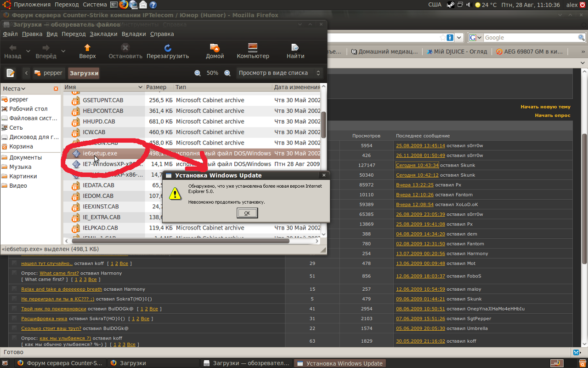Click OK in the Установка Windows Update dialog

[x=247, y=213]
